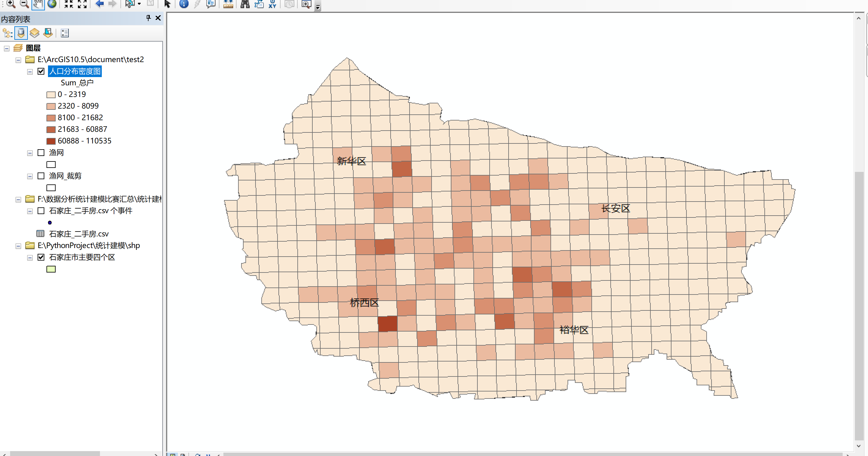
Task: Open the Select Features dropdown arrow
Action: (x=139, y=4)
